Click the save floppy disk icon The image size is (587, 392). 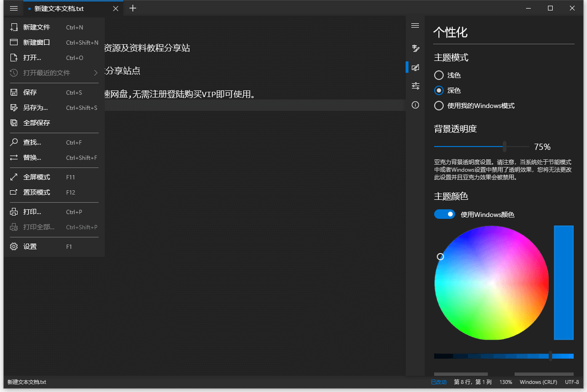coord(14,93)
